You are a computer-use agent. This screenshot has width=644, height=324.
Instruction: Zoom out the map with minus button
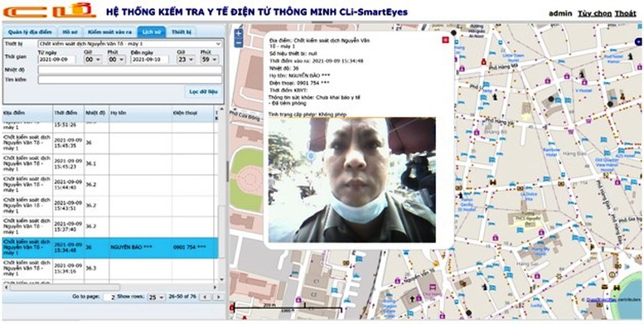coord(239,43)
